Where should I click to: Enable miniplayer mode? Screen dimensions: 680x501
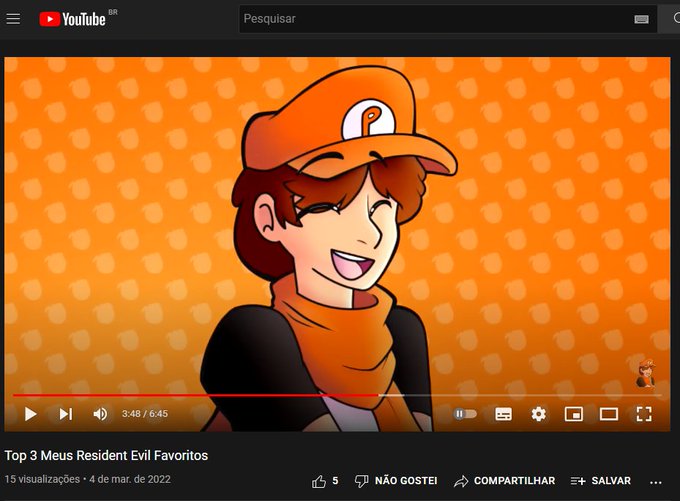point(574,414)
